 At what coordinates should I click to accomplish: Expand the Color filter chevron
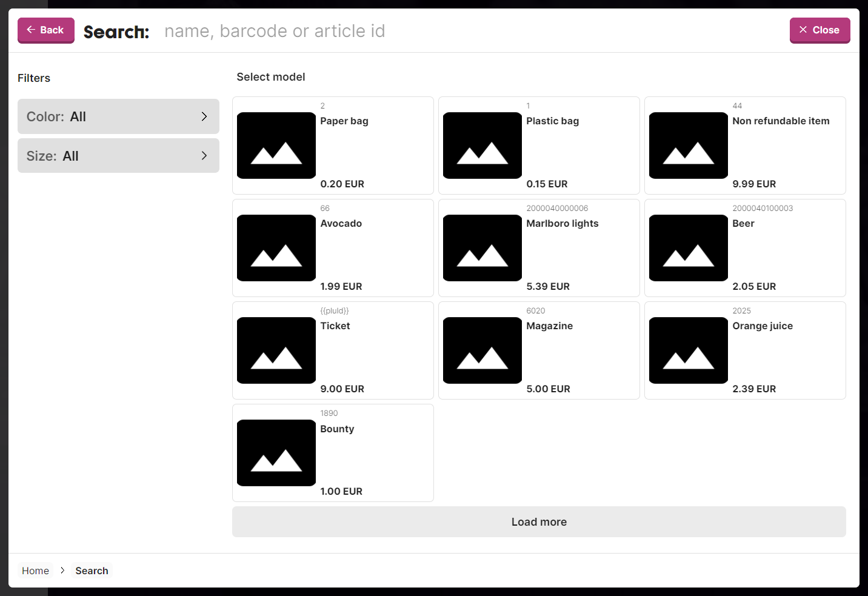204,116
